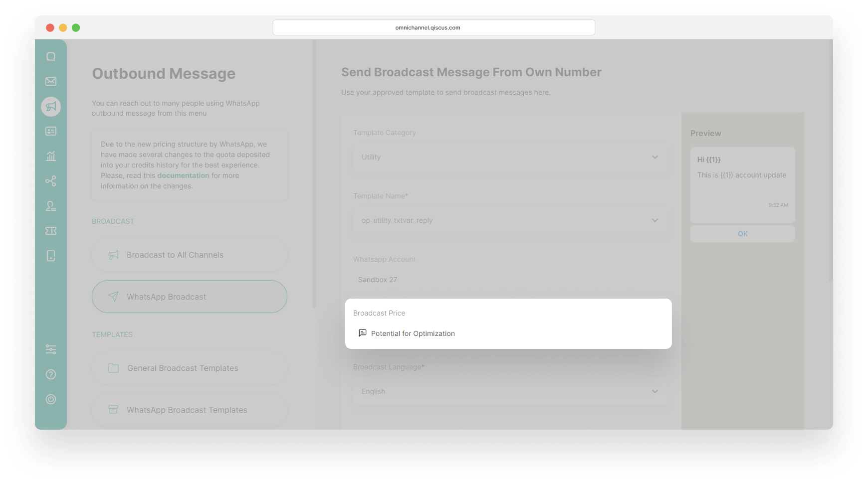The width and height of the screenshot is (868, 484).
Task: Click the power logout sidebar icon
Action: tap(51, 399)
